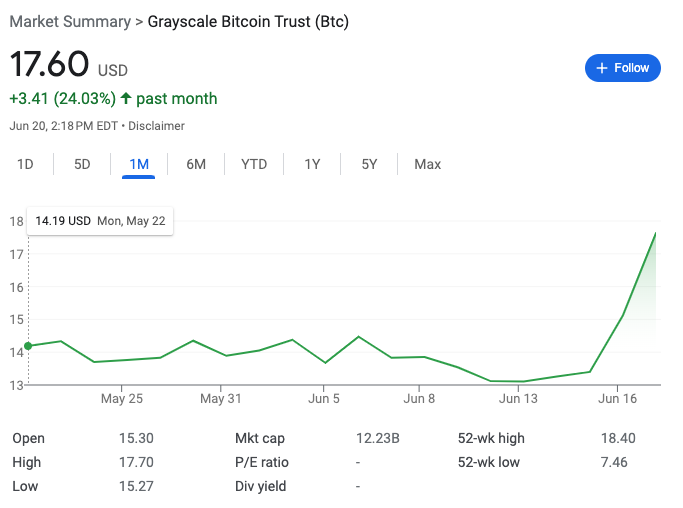Click the Follow button
This screenshot has width=683, height=508.
(622, 68)
